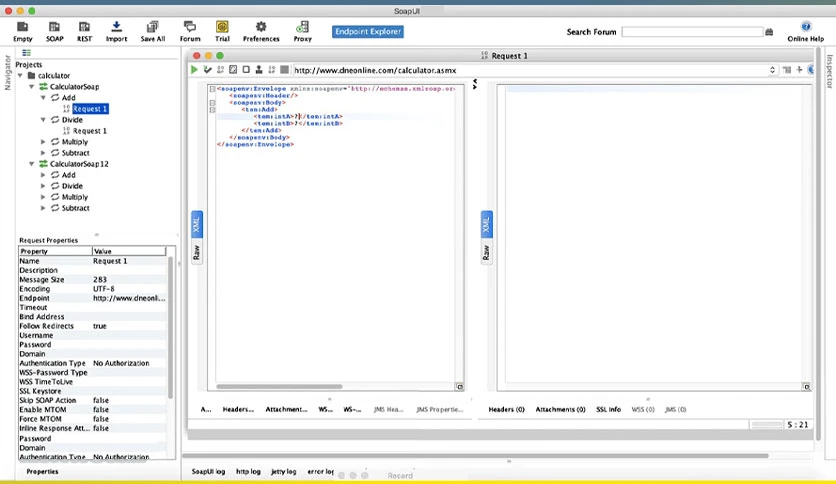Open response SSL Info tab
Viewport: 836px width, 484px height.
point(608,409)
